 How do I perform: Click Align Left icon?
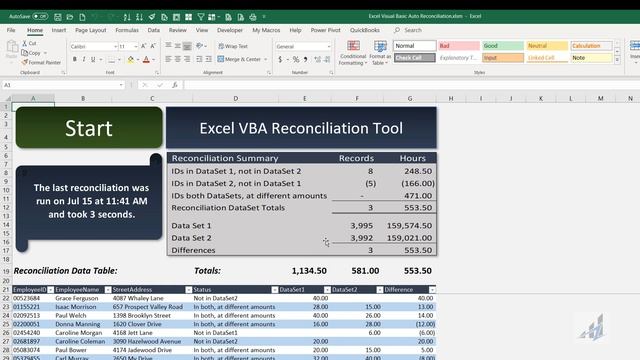point(168,60)
